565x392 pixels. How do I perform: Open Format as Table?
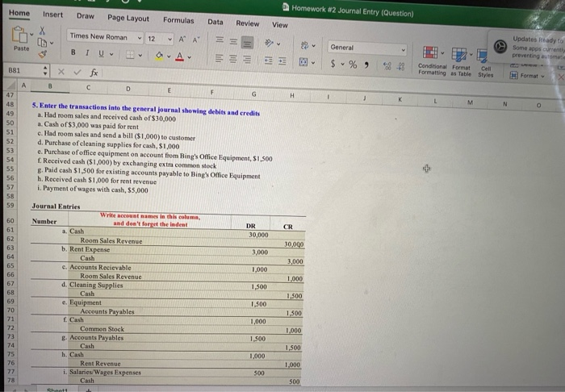pyautogui.click(x=461, y=62)
